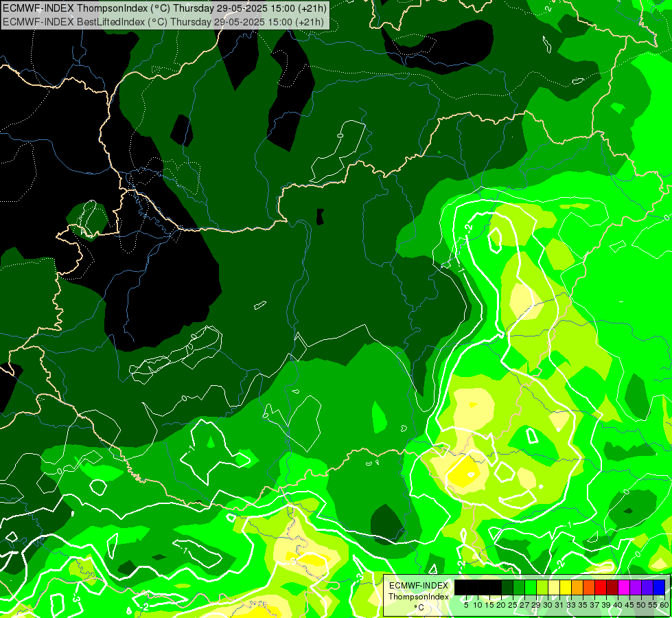Select the indigo 50–55 legend swatch
Screen dimensions: 672x618
[647, 587]
